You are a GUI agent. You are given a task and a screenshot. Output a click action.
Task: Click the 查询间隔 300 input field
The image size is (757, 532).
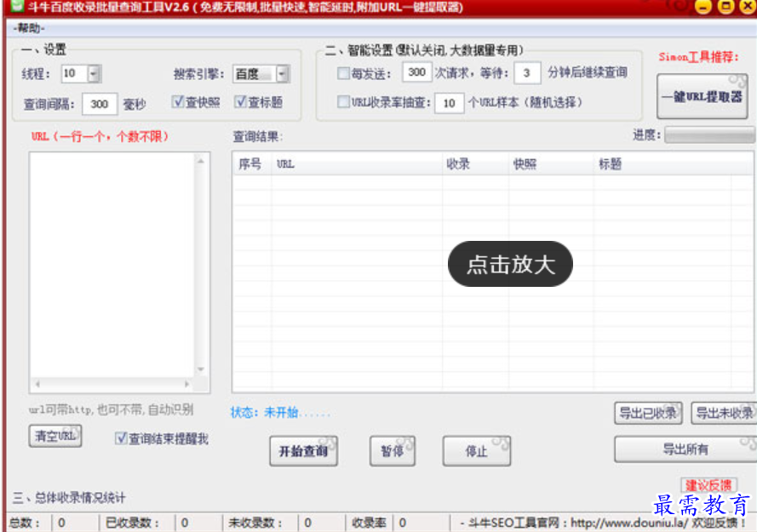click(100, 104)
